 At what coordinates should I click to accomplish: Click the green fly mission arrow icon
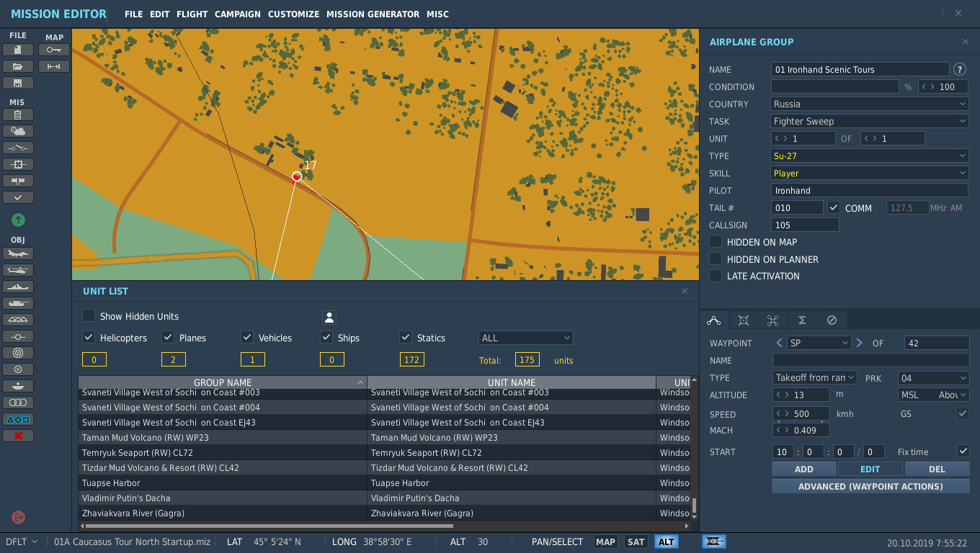click(x=19, y=220)
